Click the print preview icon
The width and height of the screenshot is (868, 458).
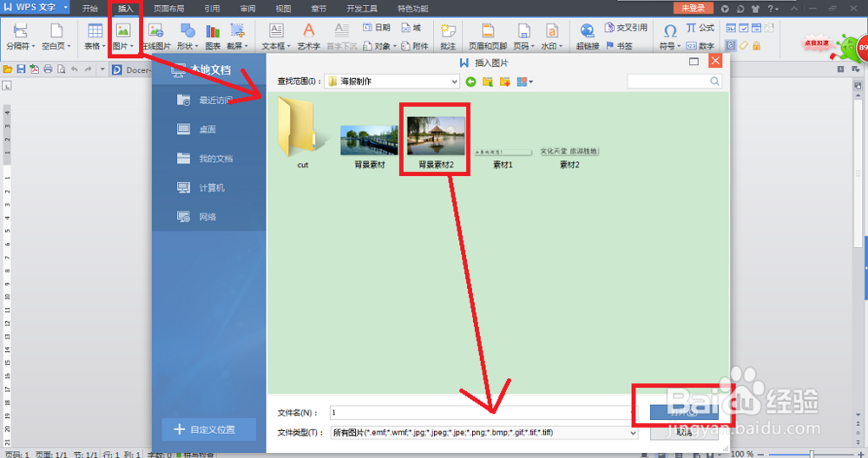(x=62, y=69)
